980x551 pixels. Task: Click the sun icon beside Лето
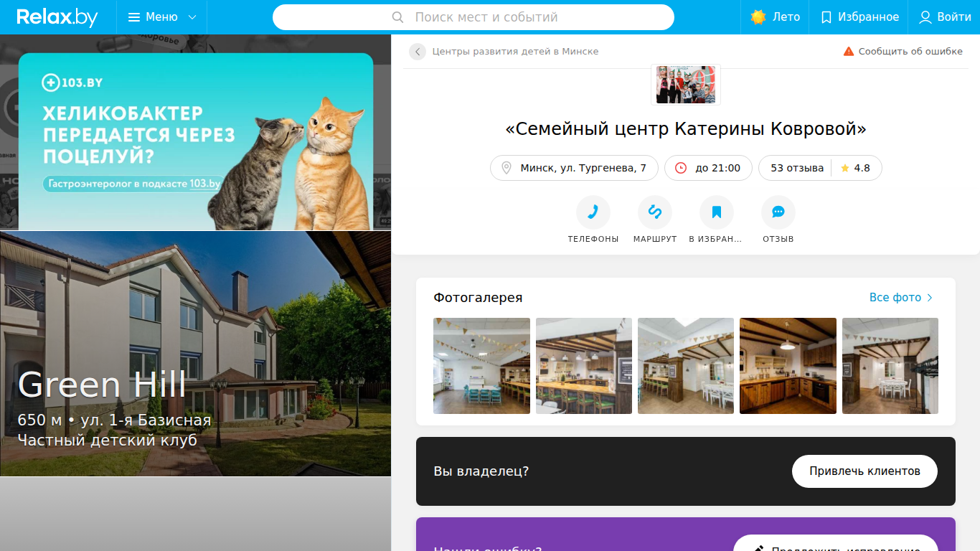(758, 17)
